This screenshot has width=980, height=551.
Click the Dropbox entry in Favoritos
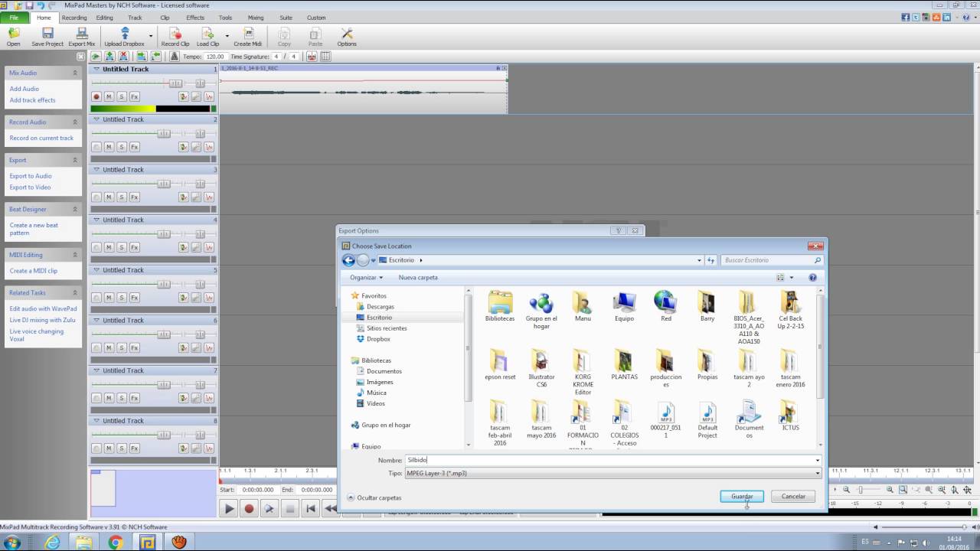coord(378,339)
